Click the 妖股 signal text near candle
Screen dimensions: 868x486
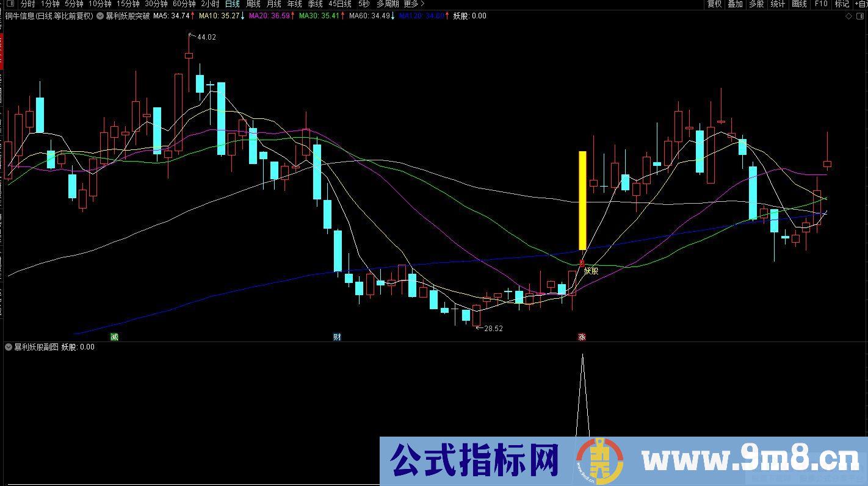point(591,271)
